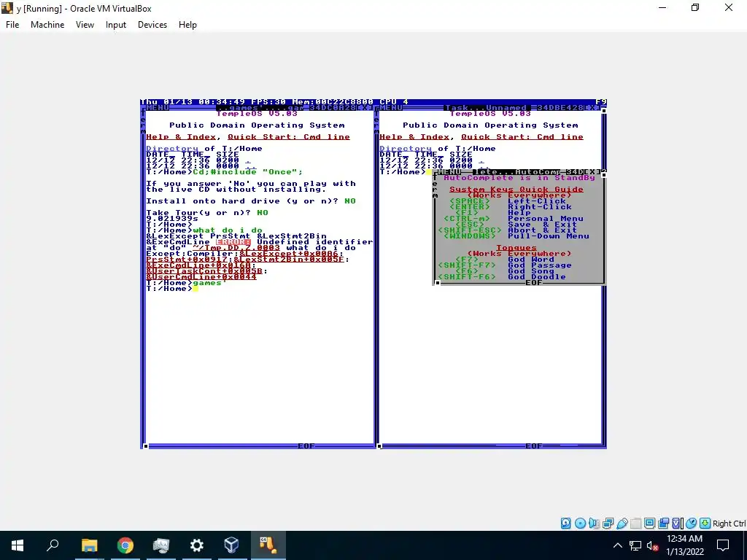Click the network tray icon
The image size is (747, 560).
[635, 545]
